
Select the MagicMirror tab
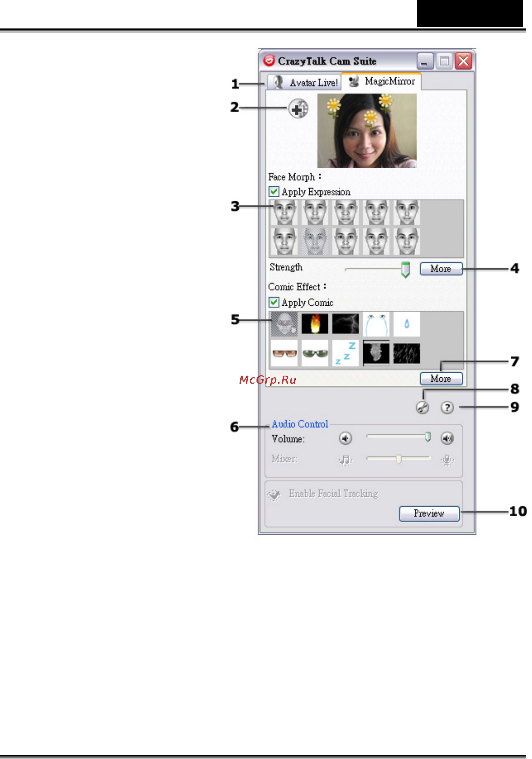(x=381, y=81)
